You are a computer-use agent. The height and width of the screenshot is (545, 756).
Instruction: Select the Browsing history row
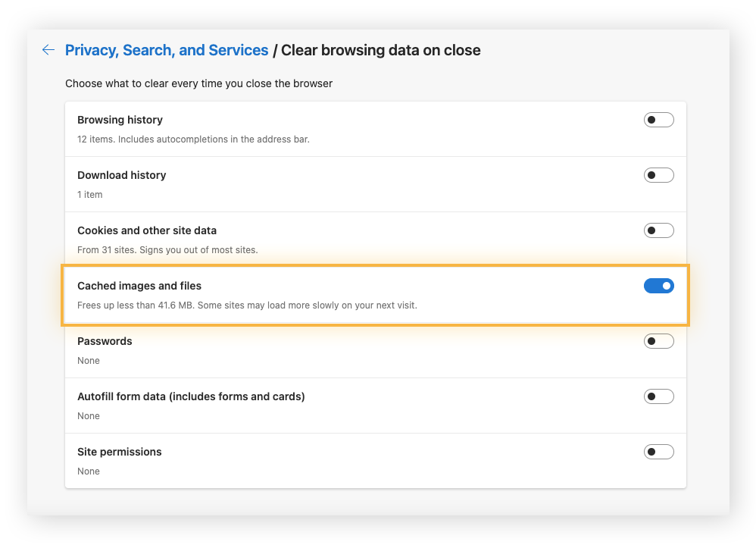pyautogui.click(x=303, y=129)
